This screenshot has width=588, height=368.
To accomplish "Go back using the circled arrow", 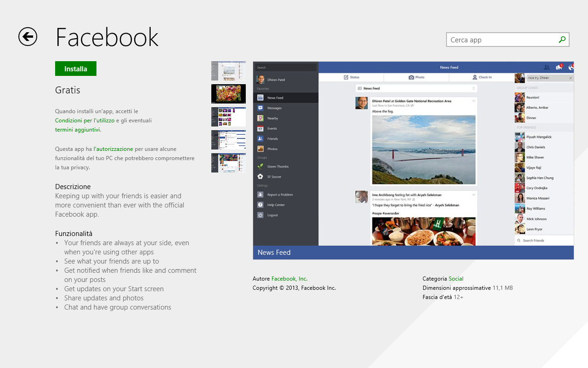I will (28, 36).
